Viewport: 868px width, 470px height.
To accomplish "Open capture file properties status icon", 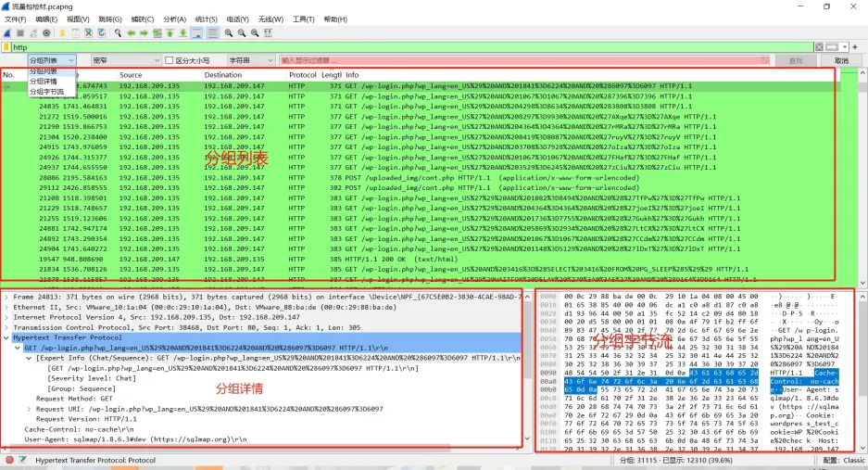I will [23, 460].
